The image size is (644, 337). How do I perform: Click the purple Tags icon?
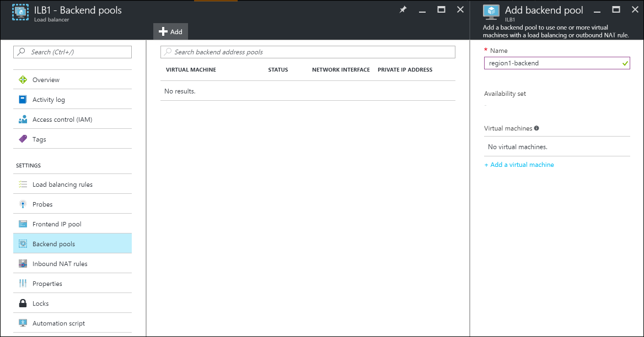tap(23, 139)
